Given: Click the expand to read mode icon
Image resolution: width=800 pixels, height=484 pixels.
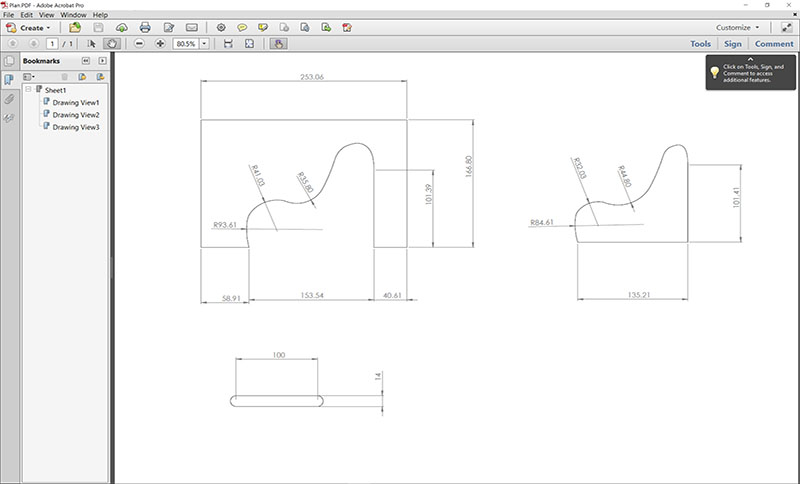Looking at the screenshot, I should 787,28.
